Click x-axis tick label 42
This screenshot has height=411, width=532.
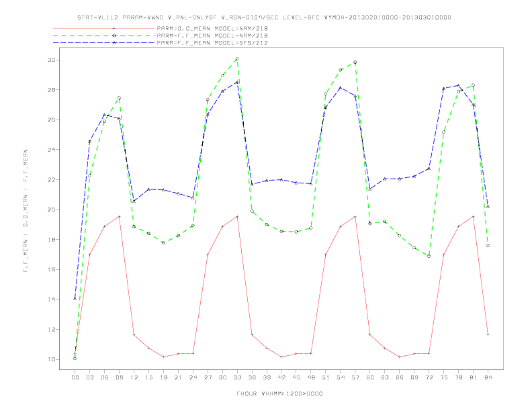point(281,377)
